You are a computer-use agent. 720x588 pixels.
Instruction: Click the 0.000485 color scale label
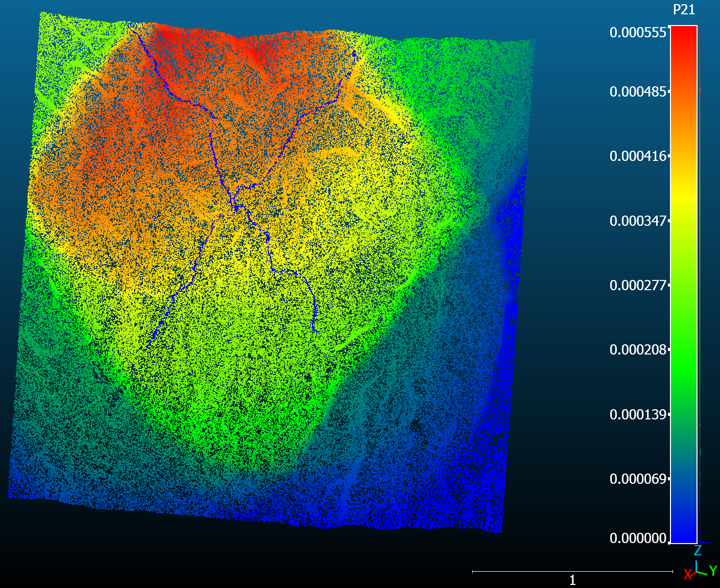coord(638,92)
